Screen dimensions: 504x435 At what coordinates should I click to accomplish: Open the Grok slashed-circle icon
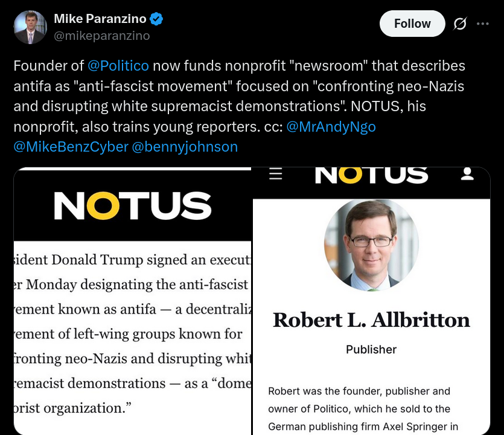point(459,24)
